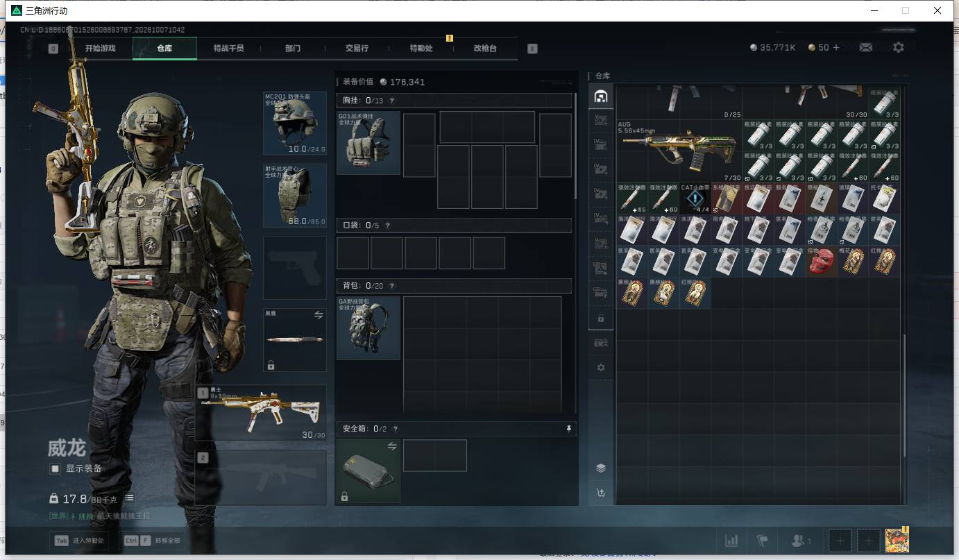Select the 射手战术背心 armor slot

(295, 195)
